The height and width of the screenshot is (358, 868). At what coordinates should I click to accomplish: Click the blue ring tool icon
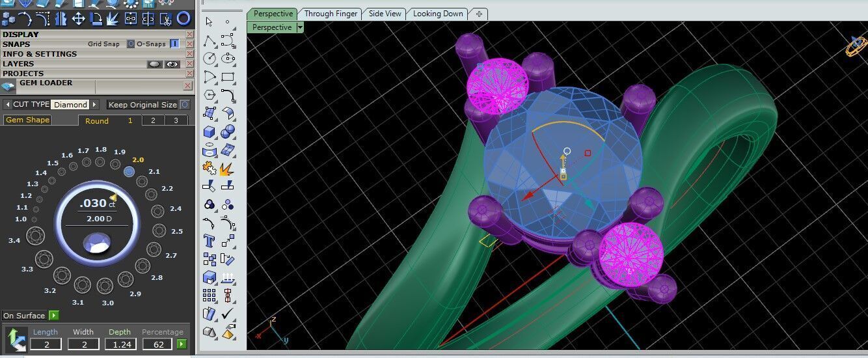(x=183, y=19)
